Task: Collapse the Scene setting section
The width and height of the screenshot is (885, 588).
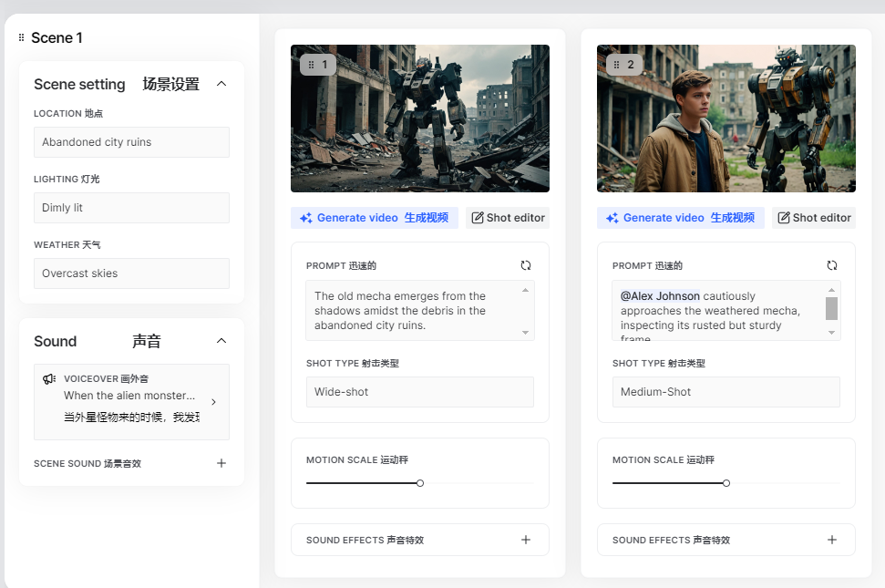Action: tap(221, 84)
